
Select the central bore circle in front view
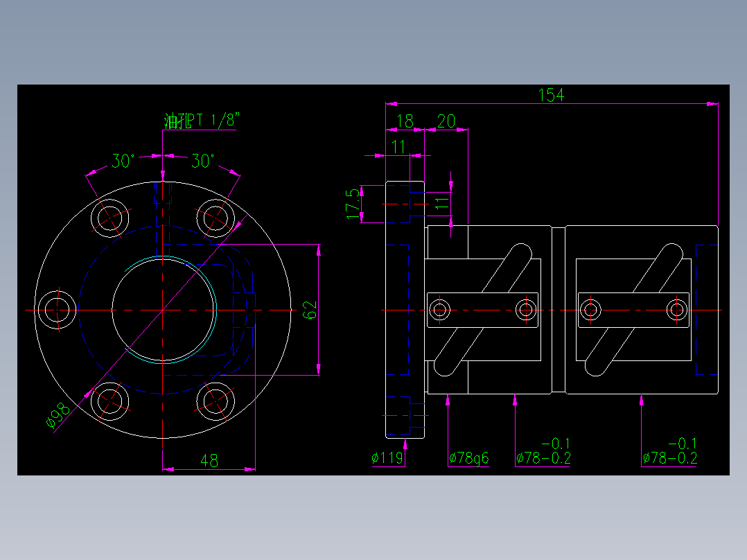(x=164, y=260)
